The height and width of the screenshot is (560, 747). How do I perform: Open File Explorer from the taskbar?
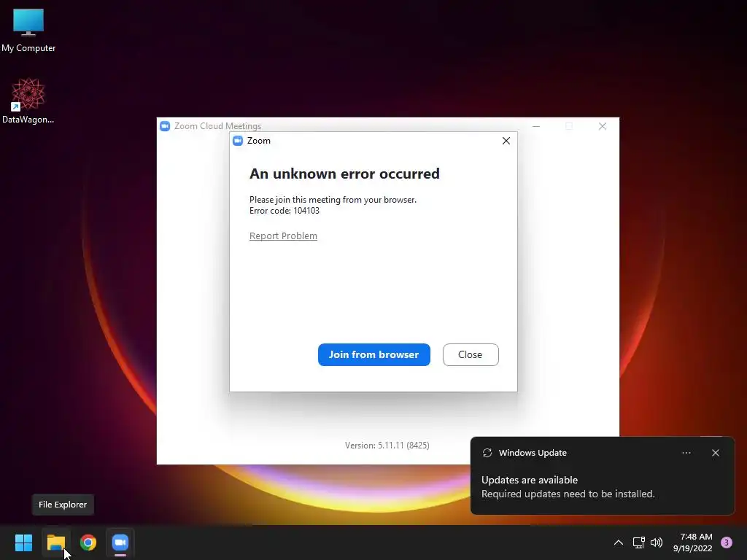(x=55, y=542)
